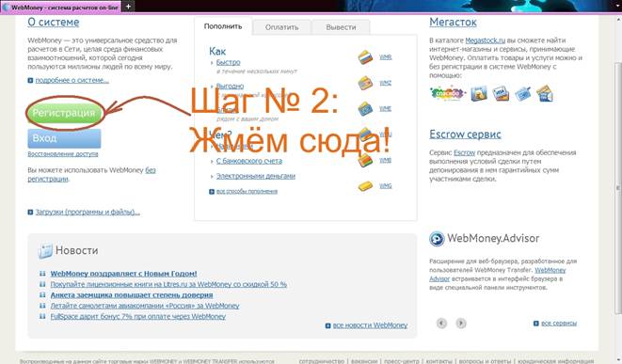Click icon beside the Litres.ru news row
The width and height of the screenshot is (622, 364).
42,284
